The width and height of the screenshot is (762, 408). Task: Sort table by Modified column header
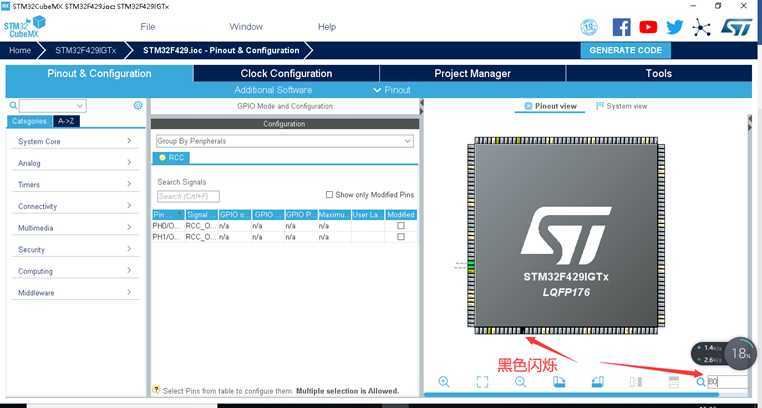[401, 214]
